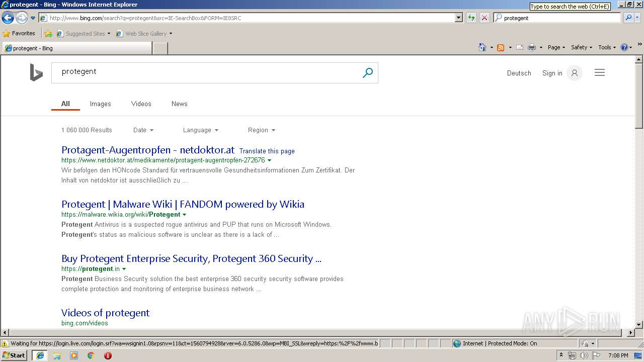Open the Protagent-Augentropfen netdoktor.at result
Image resolution: width=644 pixels, height=362 pixels.
(148, 150)
